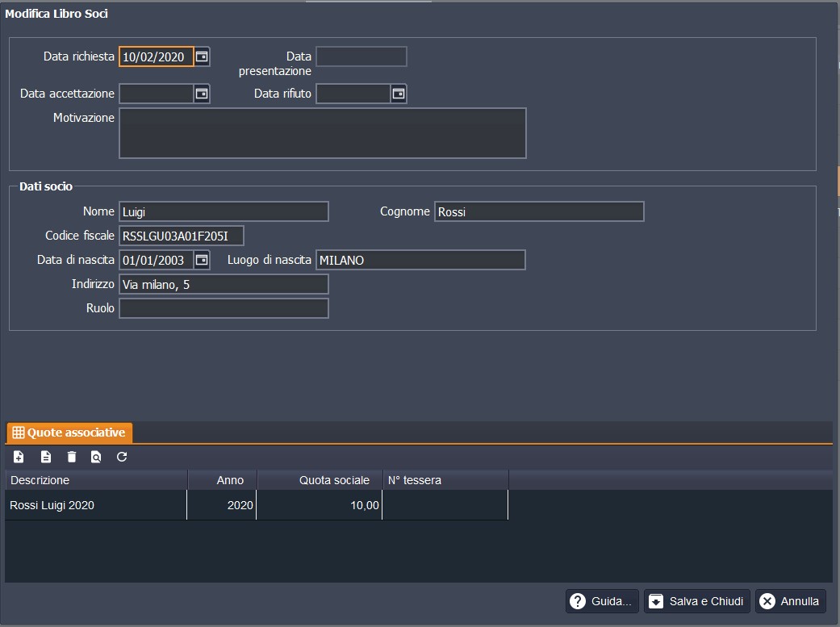Click the Codice fiscale field
The width and height of the screenshot is (840, 627).
(x=181, y=236)
